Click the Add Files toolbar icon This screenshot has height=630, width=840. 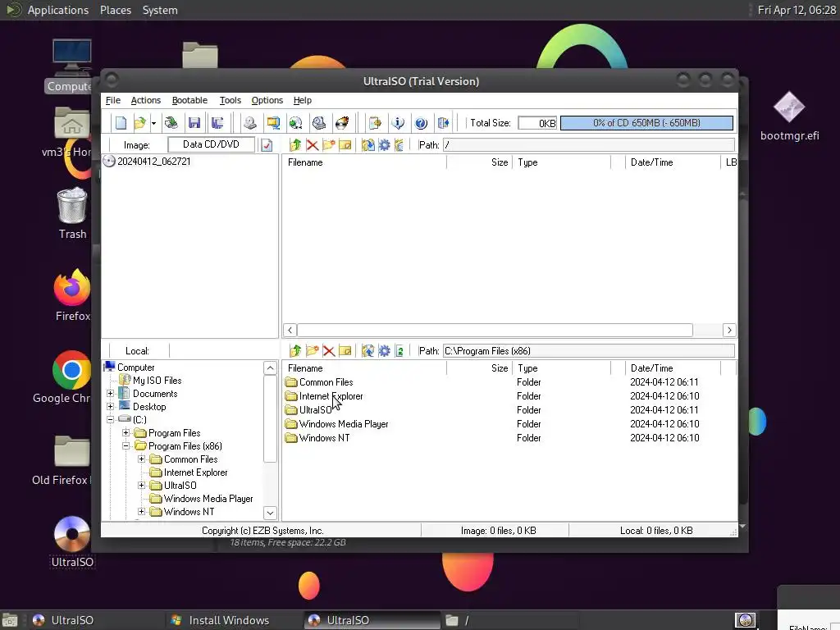click(x=375, y=123)
